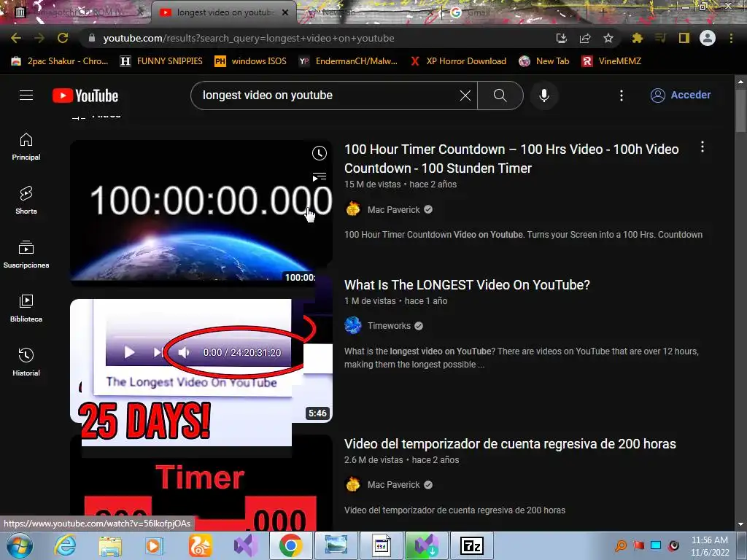Clear the search query with the X
747x560 pixels.
click(x=465, y=96)
